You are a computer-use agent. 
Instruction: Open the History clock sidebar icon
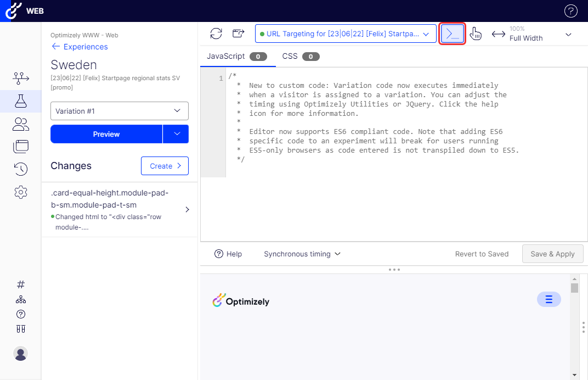pos(21,169)
